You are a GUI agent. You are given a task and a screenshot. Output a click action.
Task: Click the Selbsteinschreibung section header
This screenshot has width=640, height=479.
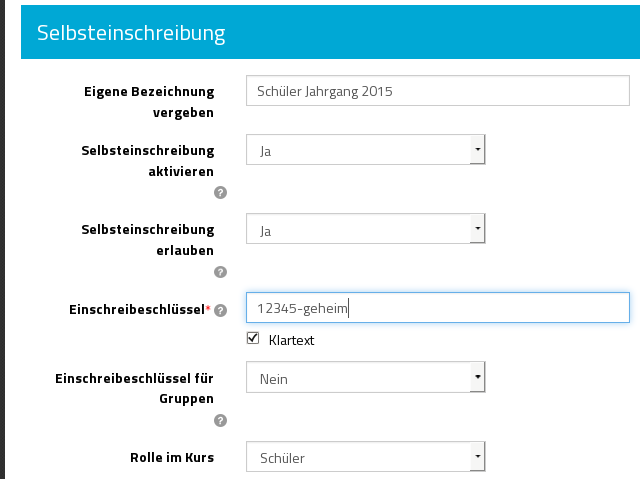131,32
